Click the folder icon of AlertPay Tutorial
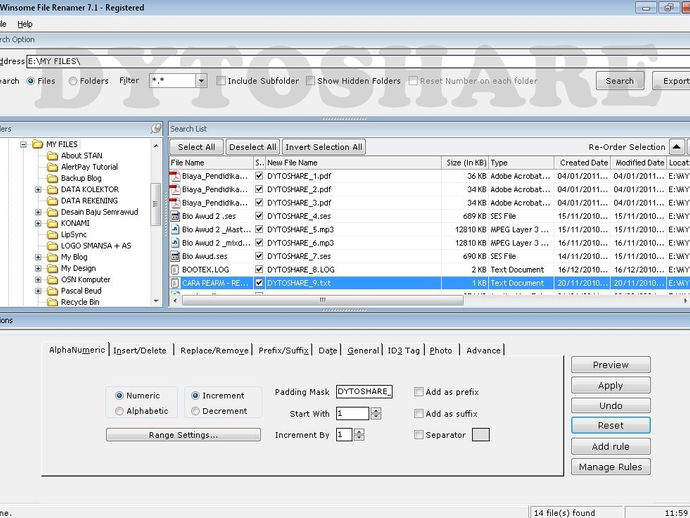The image size is (690, 518). click(52, 167)
